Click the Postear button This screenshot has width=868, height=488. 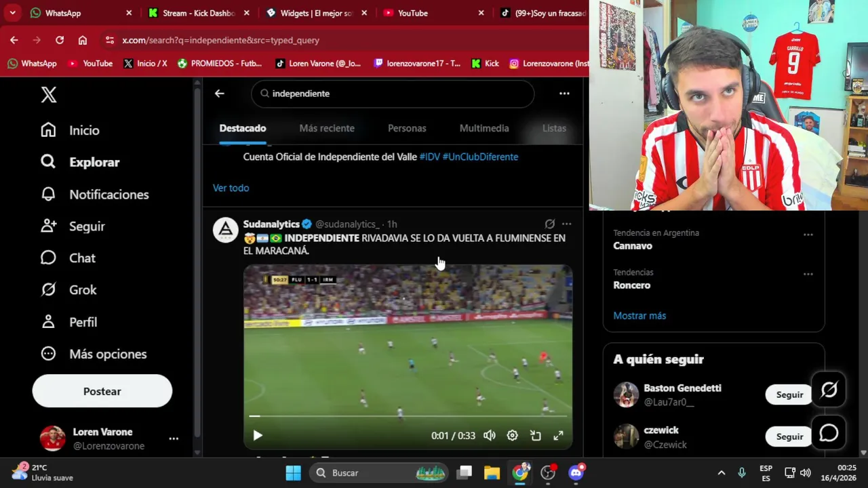pyautogui.click(x=102, y=391)
